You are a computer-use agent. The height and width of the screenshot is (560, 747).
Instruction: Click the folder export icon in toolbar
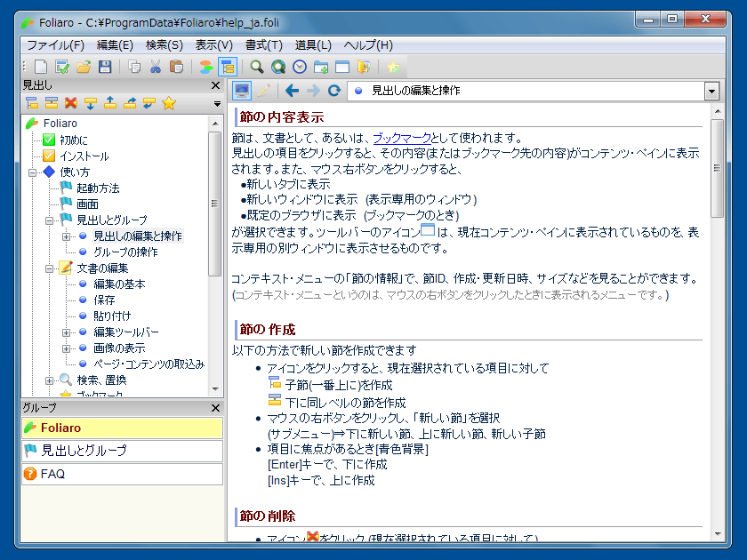[364, 67]
